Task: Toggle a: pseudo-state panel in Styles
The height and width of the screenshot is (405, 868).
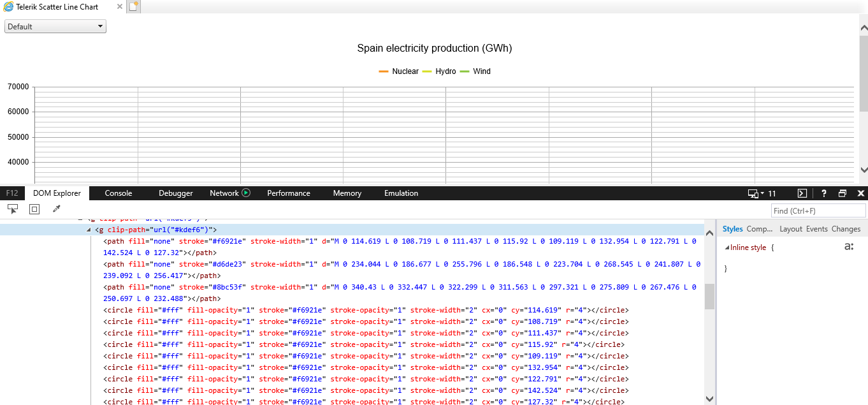Action: pos(848,247)
